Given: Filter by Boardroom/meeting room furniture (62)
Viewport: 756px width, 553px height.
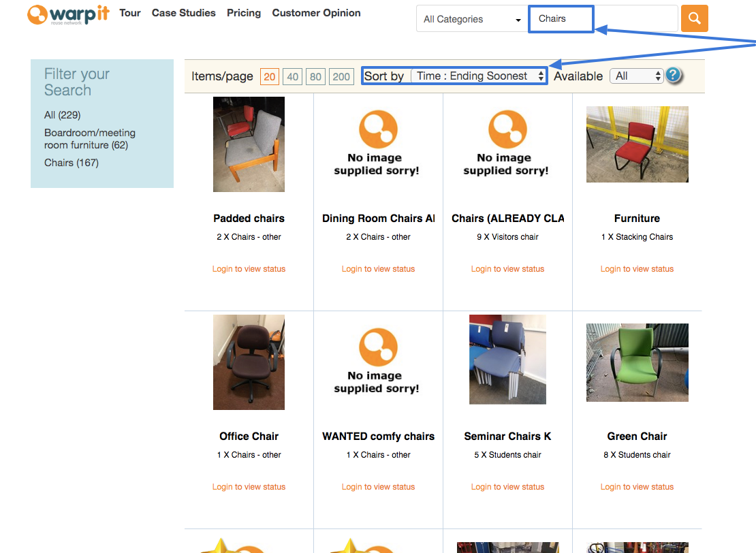Looking at the screenshot, I should (90, 139).
